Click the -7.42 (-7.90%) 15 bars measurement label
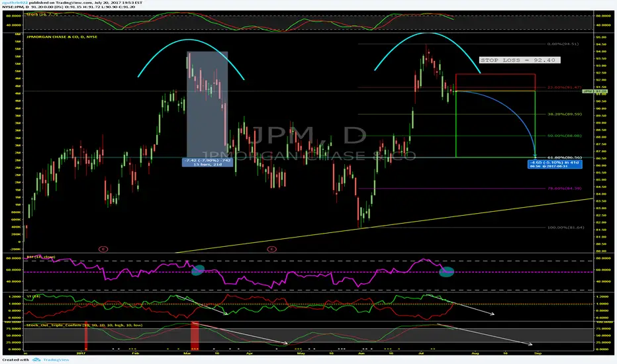The image size is (617, 364). tap(208, 162)
